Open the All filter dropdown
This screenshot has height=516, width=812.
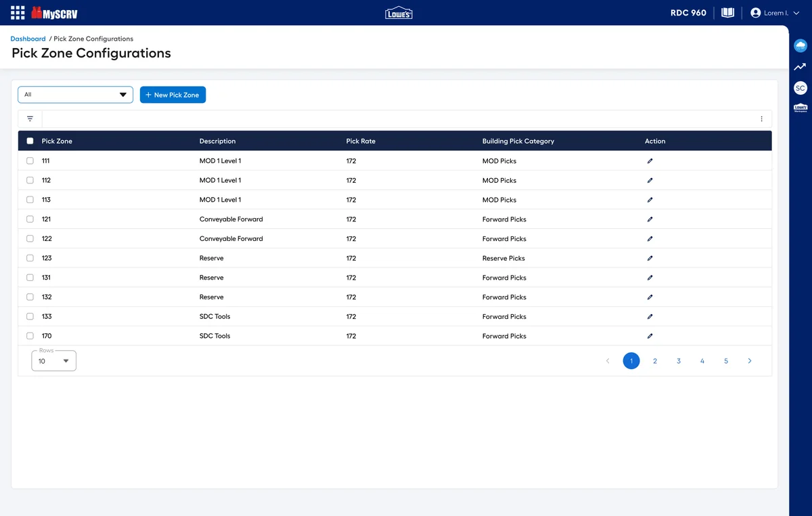click(x=75, y=95)
